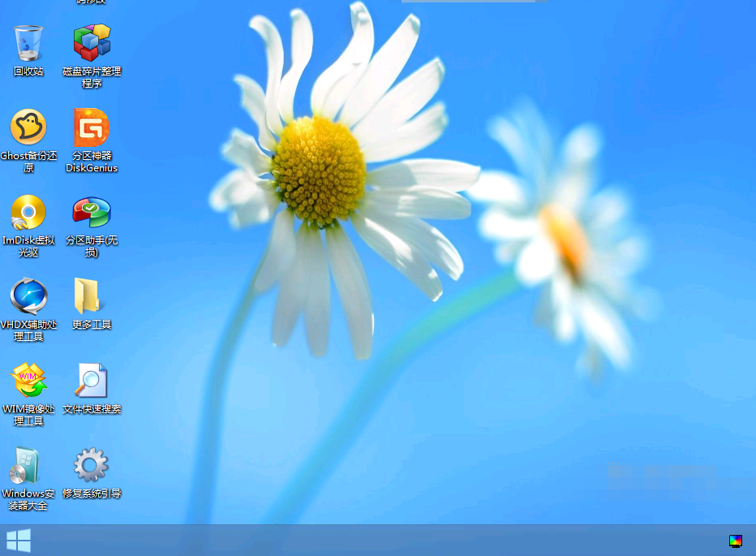Launch VHDX辅助处理工具 icon
756x556 pixels.
tap(28, 296)
